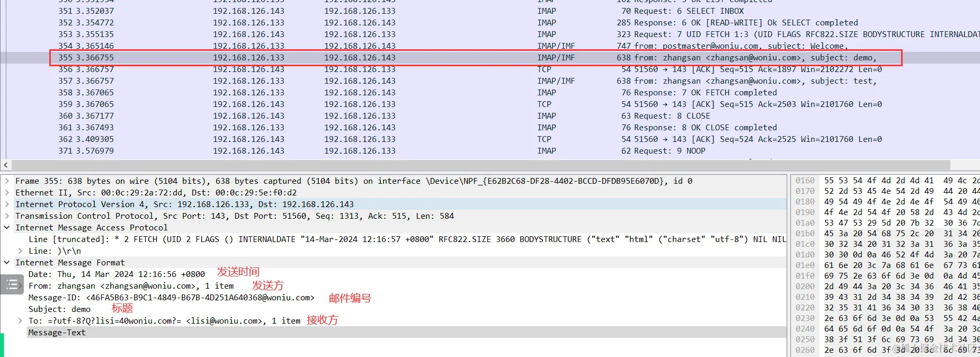Viewport: 980px width, 357px height.
Task: Open the floating outline list icon
Action: (12, 285)
